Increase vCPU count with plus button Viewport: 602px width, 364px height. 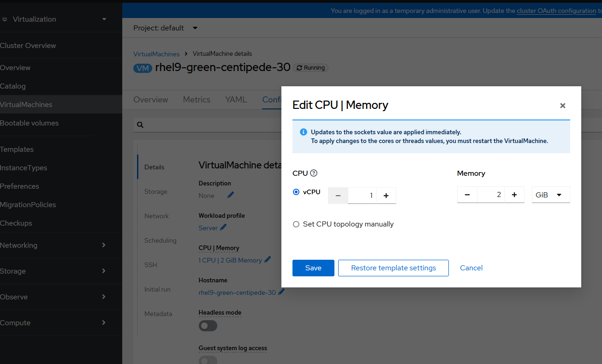[386, 196]
